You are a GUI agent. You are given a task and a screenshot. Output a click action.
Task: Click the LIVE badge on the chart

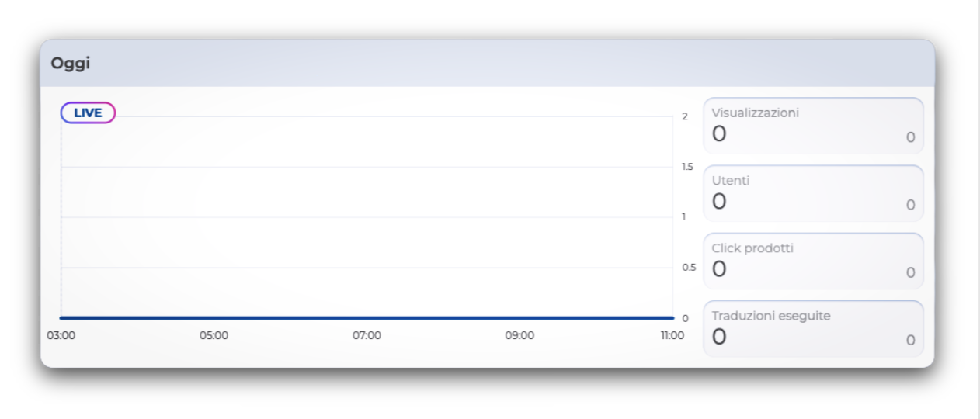coord(88,113)
